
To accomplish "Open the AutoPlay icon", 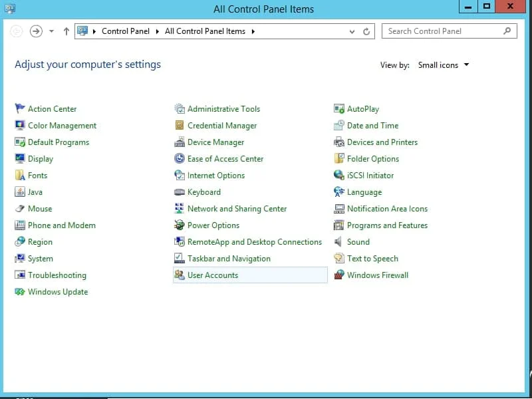I will (x=338, y=108).
